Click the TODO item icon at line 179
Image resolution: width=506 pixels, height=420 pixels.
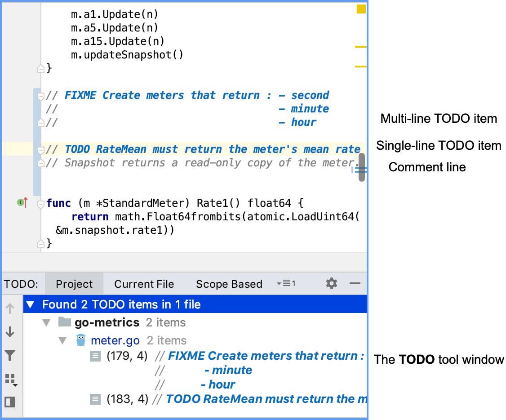[x=95, y=356]
